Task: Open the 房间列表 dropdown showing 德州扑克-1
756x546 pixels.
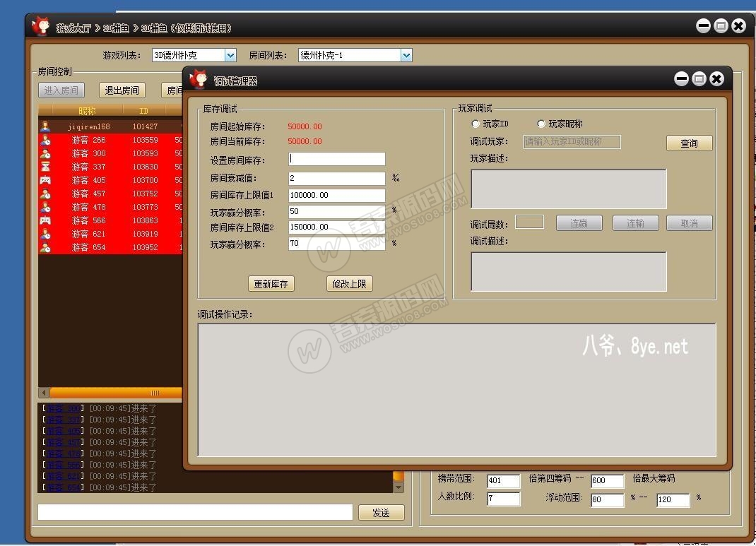Action: click(x=405, y=54)
